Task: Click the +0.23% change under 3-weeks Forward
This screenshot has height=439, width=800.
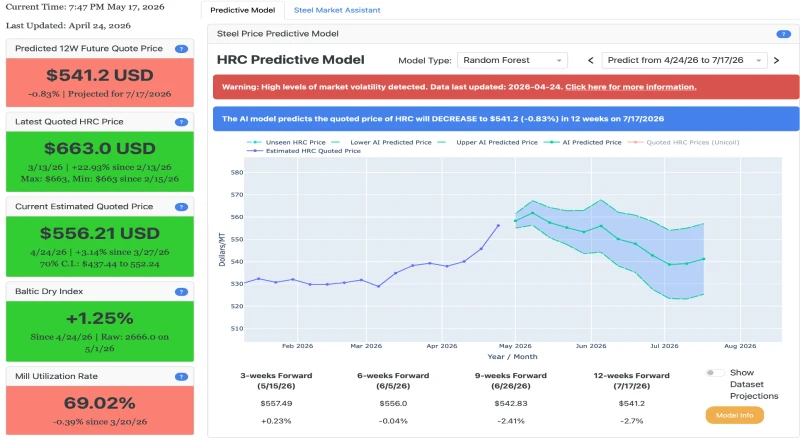Action: coord(276,422)
